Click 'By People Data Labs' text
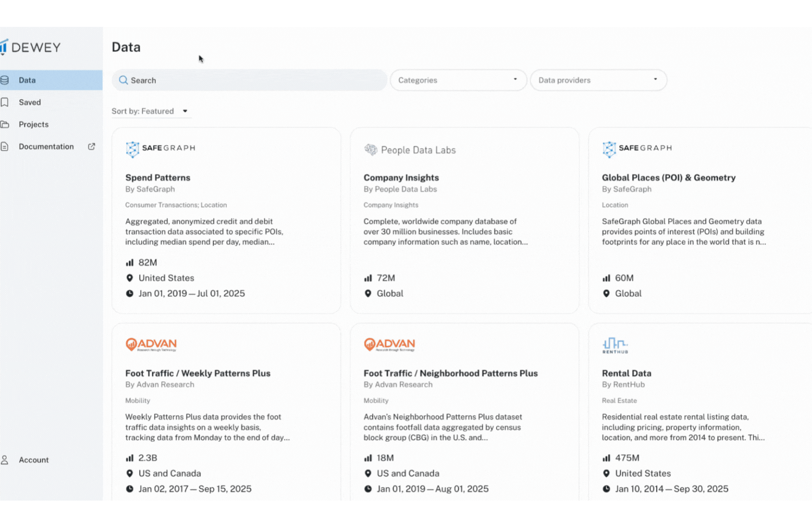The image size is (812, 527). click(400, 189)
